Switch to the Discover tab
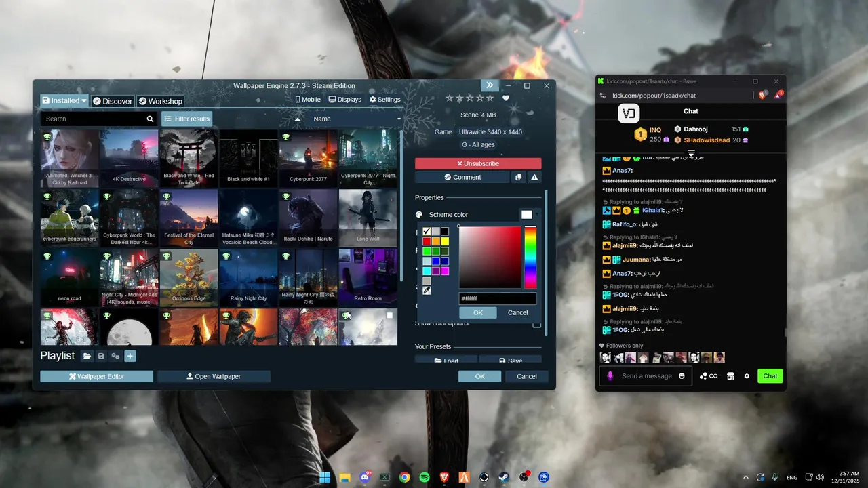 point(113,101)
